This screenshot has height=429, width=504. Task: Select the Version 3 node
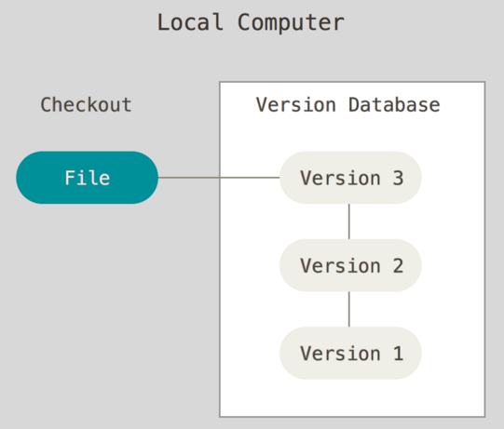click(x=350, y=178)
